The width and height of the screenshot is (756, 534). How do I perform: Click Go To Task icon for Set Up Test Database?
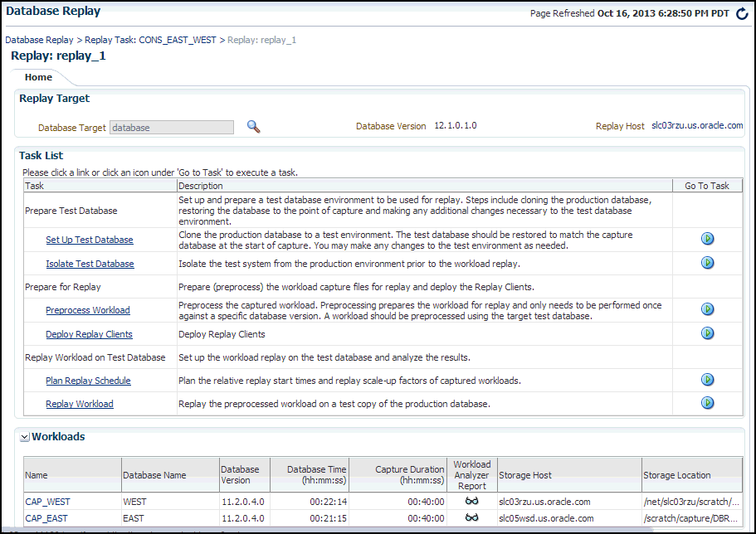[707, 239]
